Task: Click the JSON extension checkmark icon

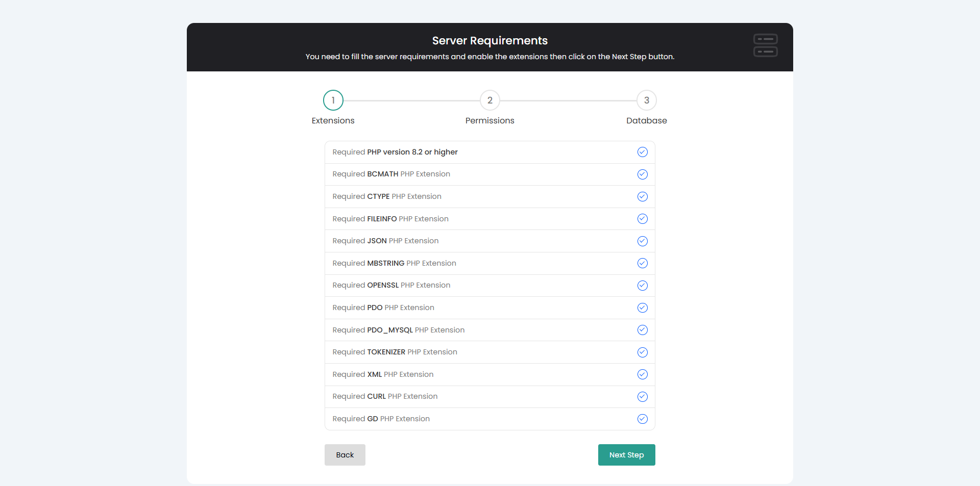Action: pos(643,241)
